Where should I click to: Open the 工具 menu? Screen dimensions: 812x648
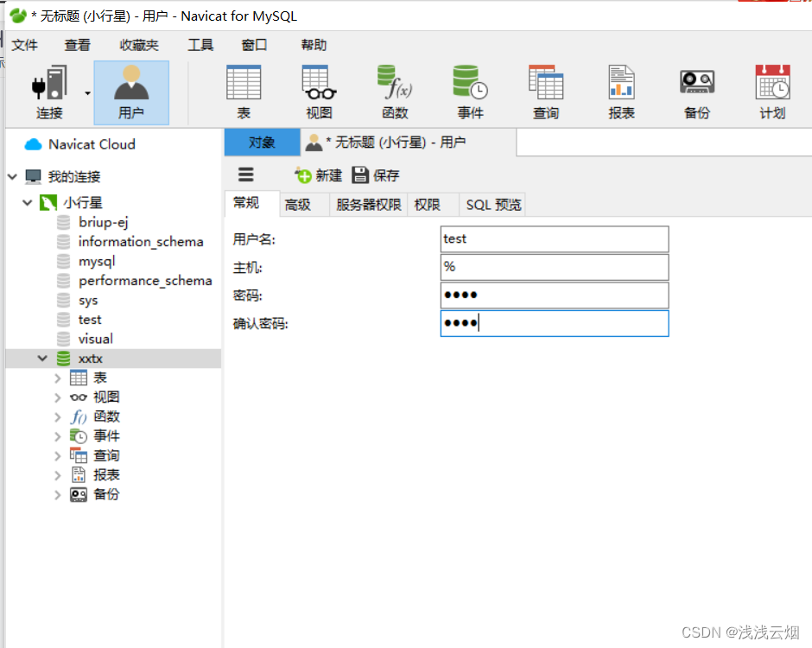click(x=200, y=45)
